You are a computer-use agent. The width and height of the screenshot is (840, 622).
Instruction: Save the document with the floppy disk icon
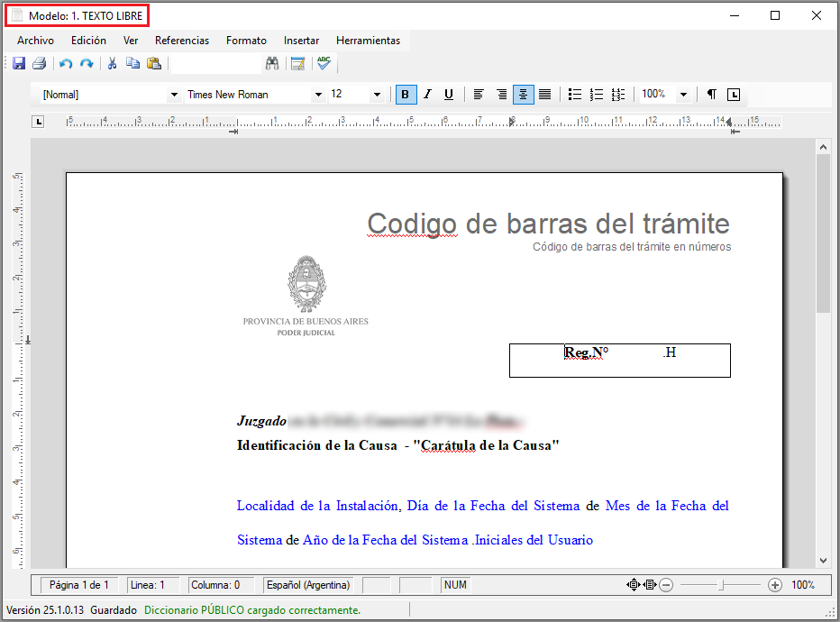pyautogui.click(x=19, y=64)
